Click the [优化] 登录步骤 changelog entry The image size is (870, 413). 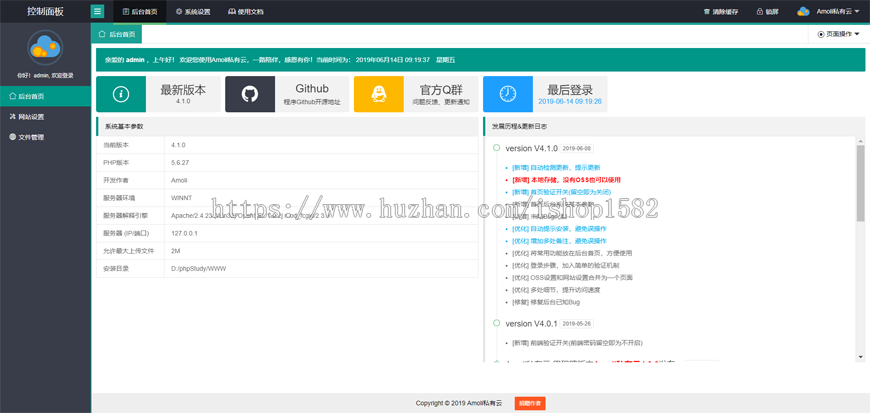point(565,265)
